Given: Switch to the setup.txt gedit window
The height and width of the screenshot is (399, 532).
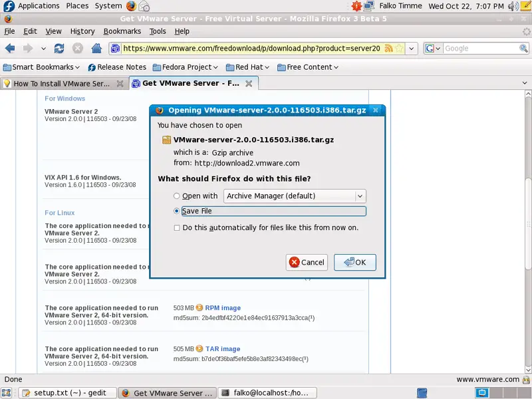Looking at the screenshot, I should (x=67, y=393).
